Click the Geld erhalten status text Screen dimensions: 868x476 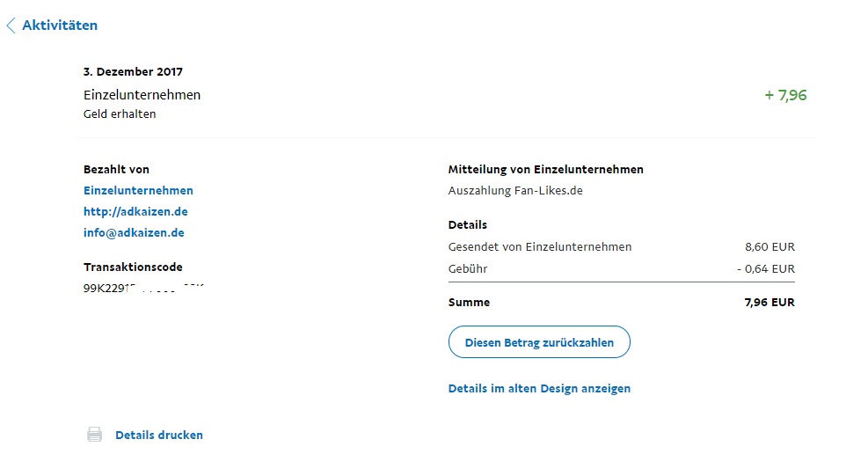(120, 114)
